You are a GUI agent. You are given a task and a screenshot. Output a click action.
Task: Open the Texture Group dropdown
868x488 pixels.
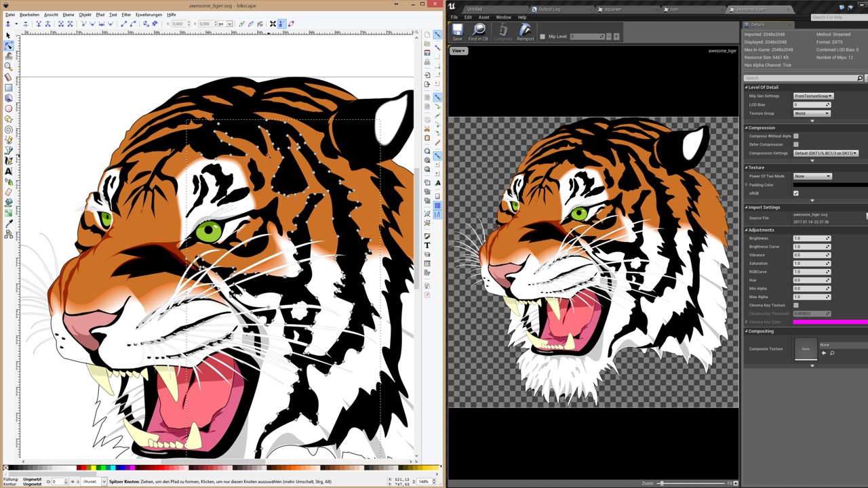pyautogui.click(x=812, y=113)
